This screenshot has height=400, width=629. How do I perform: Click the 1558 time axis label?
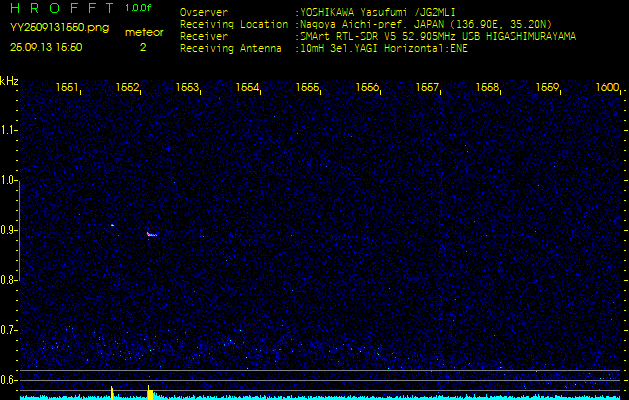coord(487,87)
